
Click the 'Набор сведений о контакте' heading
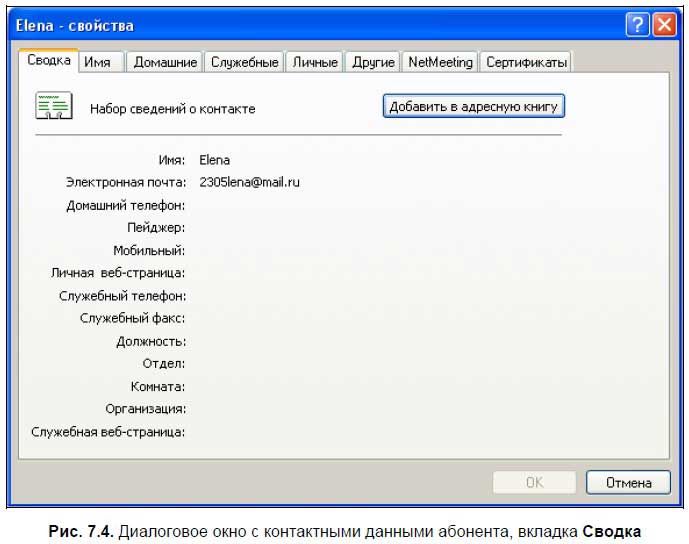coord(172,108)
